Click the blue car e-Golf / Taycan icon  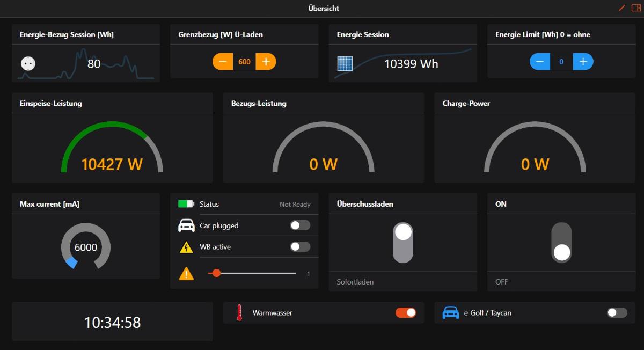451,312
